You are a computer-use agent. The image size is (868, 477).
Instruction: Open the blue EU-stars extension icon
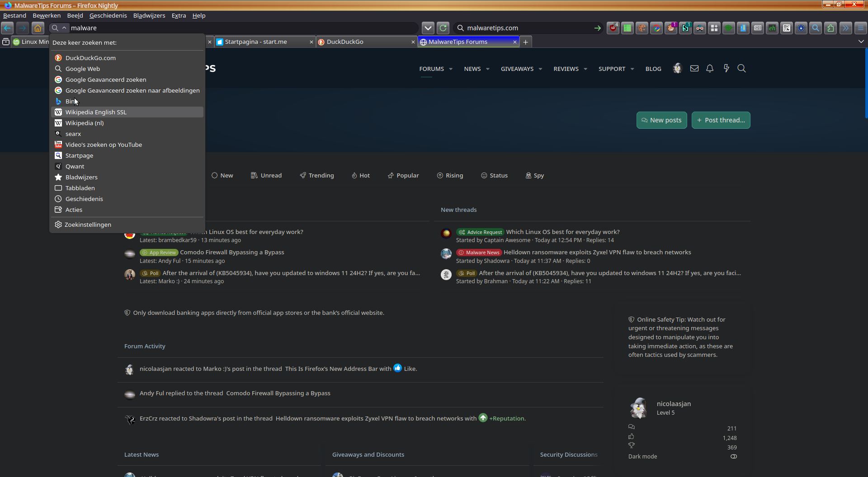coord(801,28)
